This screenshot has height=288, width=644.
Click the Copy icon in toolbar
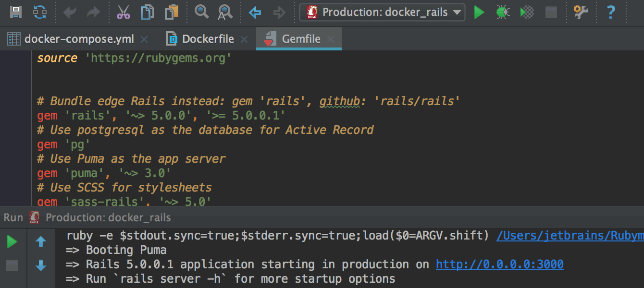click(x=148, y=12)
